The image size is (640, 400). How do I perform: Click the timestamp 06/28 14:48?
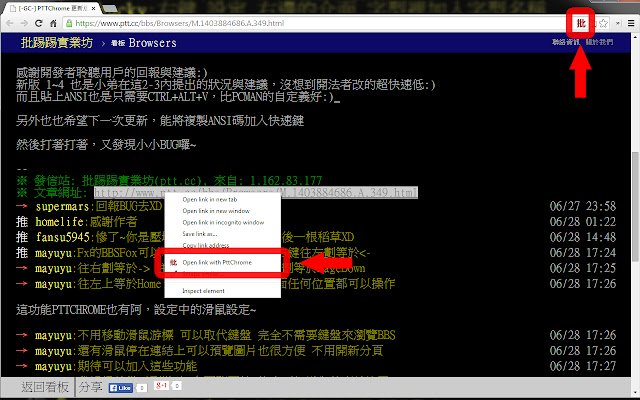point(583,237)
